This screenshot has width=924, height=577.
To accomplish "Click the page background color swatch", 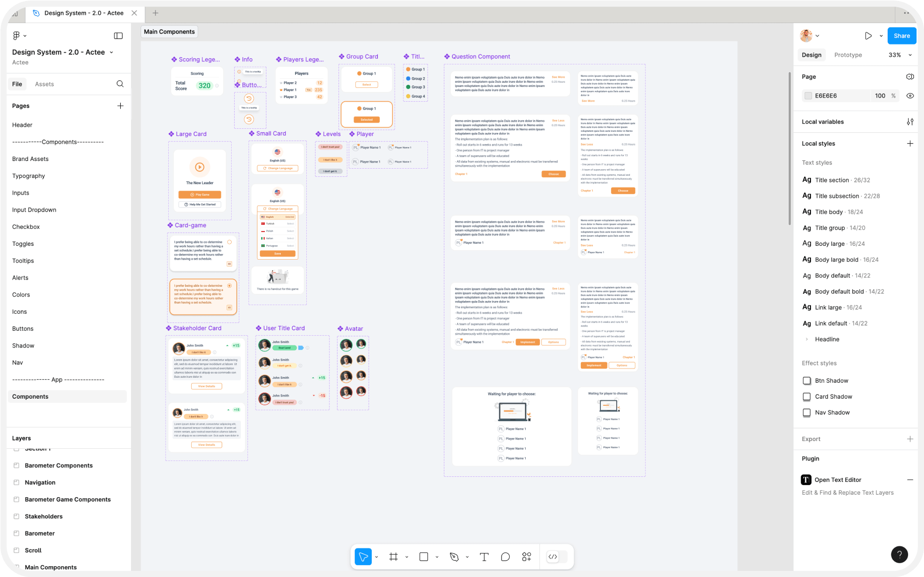I will pyautogui.click(x=808, y=96).
